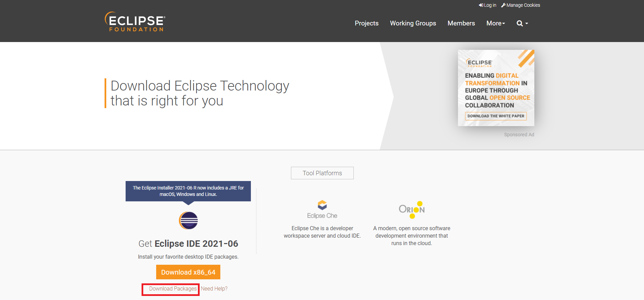Expand the search dropdown caret

point(527,23)
